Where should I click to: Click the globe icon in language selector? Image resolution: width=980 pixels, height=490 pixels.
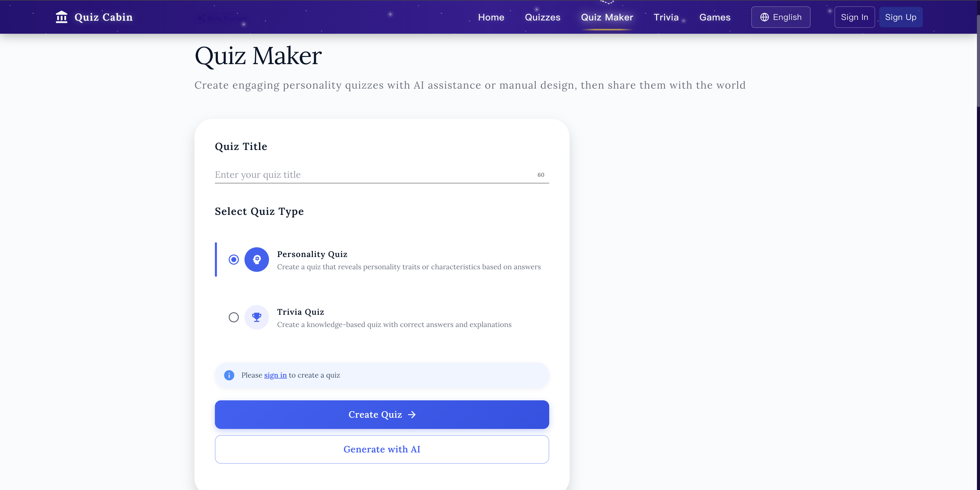764,17
